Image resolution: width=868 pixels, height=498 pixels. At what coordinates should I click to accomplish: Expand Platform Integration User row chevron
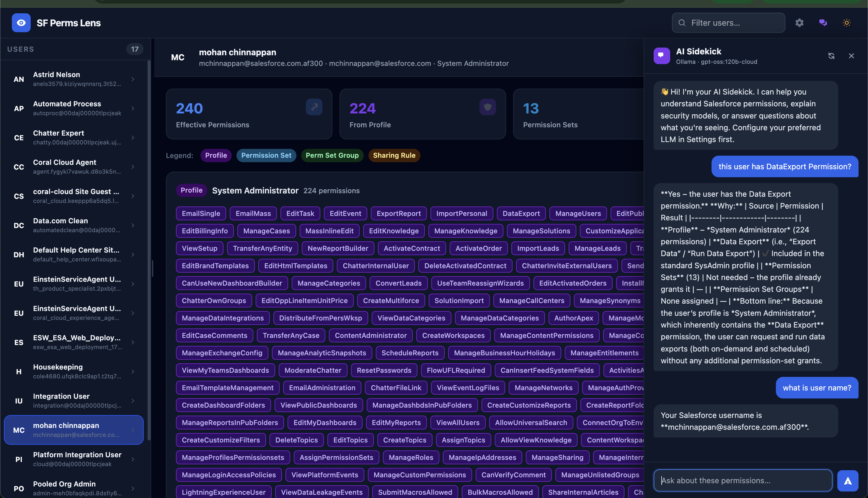click(x=133, y=459)
